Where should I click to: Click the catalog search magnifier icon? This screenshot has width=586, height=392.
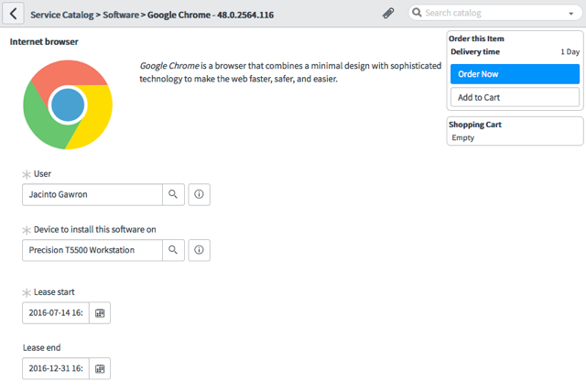pyautogui.click(x=417, y=13)
